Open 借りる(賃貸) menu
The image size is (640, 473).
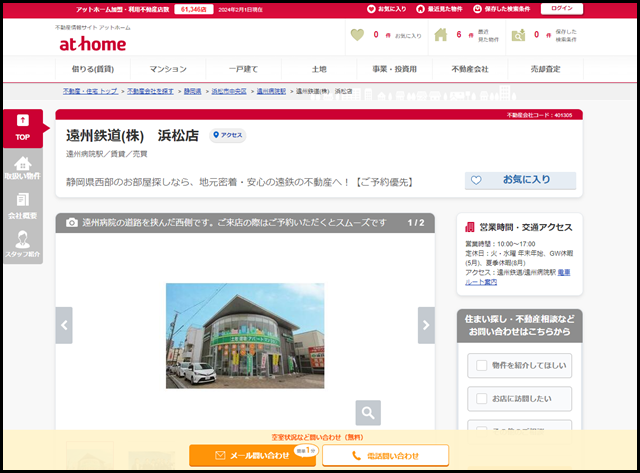coord(93,69)
